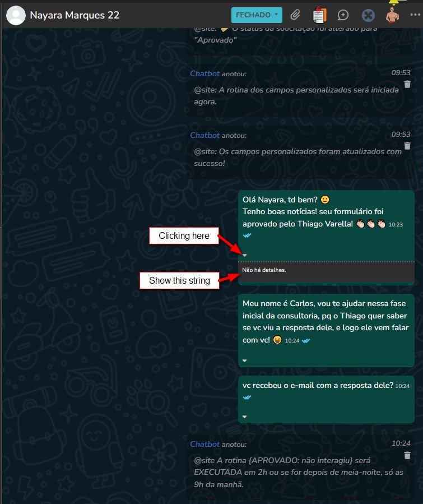The height and width of the screenshot is (504, 423).
Task: Click the first Chatbot author link at 09:53
Action: [205, 73]
